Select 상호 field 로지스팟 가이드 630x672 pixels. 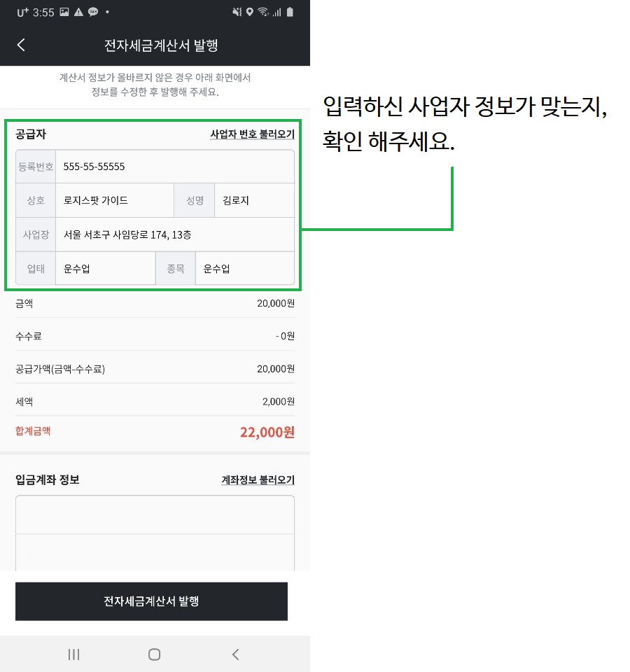[x=115, y=200]
